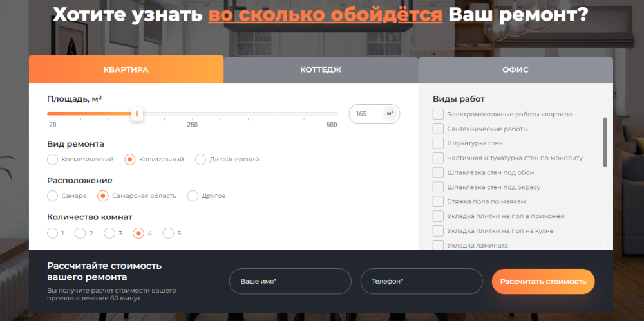Screen dimensions: 644x321
Task: Select the Квартира tab
Action: [x=126, y=69]
